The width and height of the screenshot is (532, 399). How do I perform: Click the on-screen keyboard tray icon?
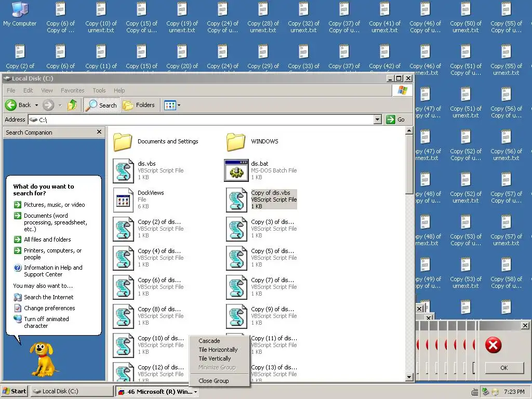475,392
